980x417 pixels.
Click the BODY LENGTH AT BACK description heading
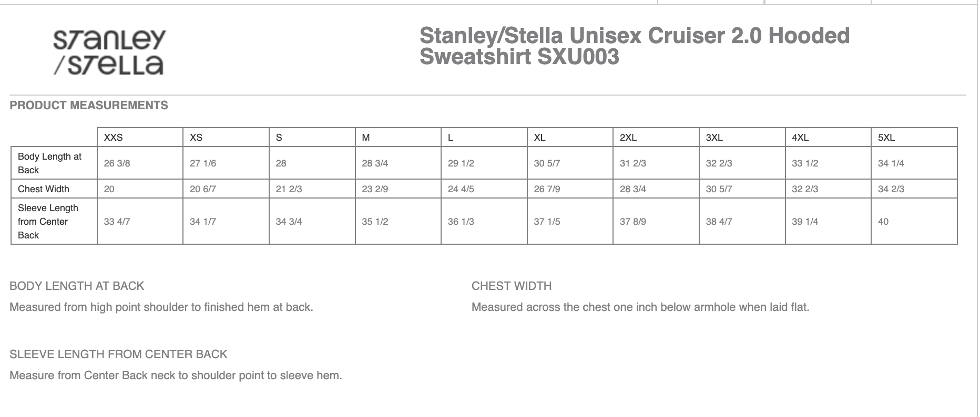point(77,286)
